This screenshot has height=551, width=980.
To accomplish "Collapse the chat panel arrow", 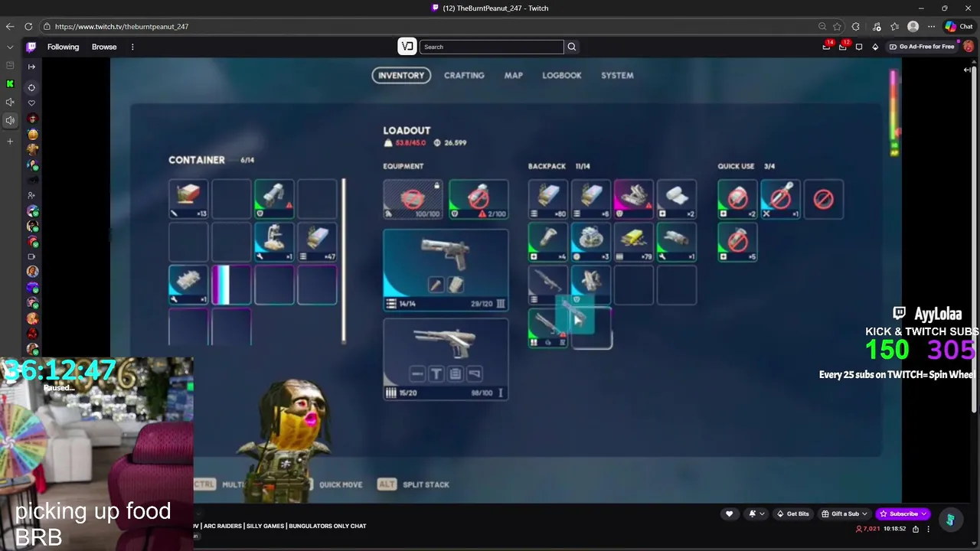I will (967, 70).
